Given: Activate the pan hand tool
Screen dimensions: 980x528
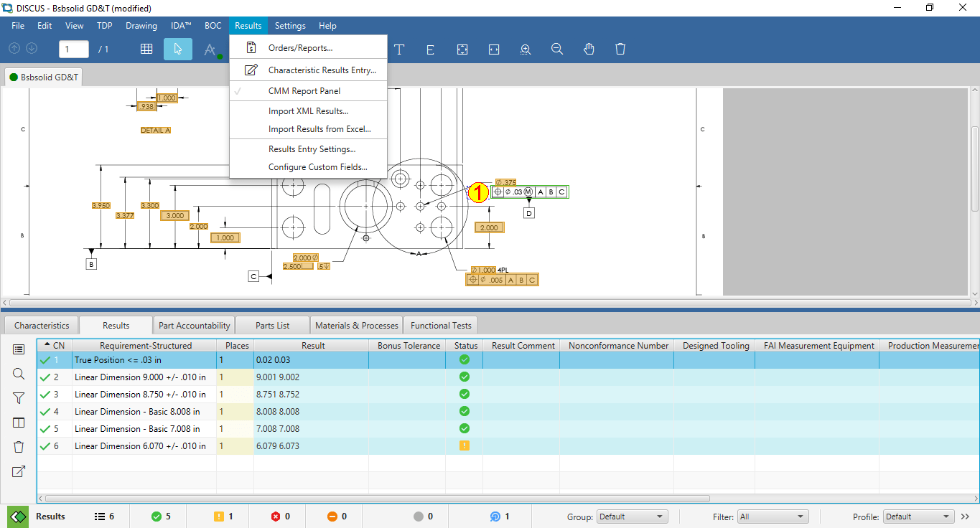Looking at the screenshot, I should pyautogui.click(x=589, y=49).
